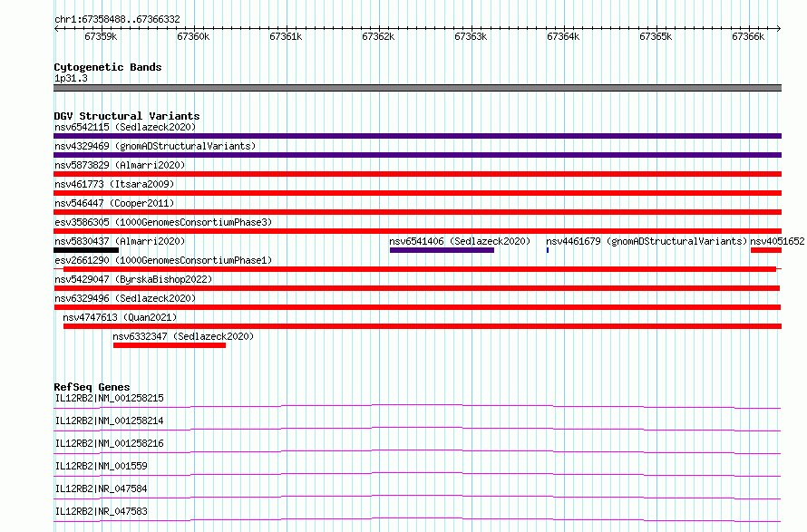Open nsv6332347 (Sedlazeck2020) label
807x532 pixels.
[x=183, y=336]
